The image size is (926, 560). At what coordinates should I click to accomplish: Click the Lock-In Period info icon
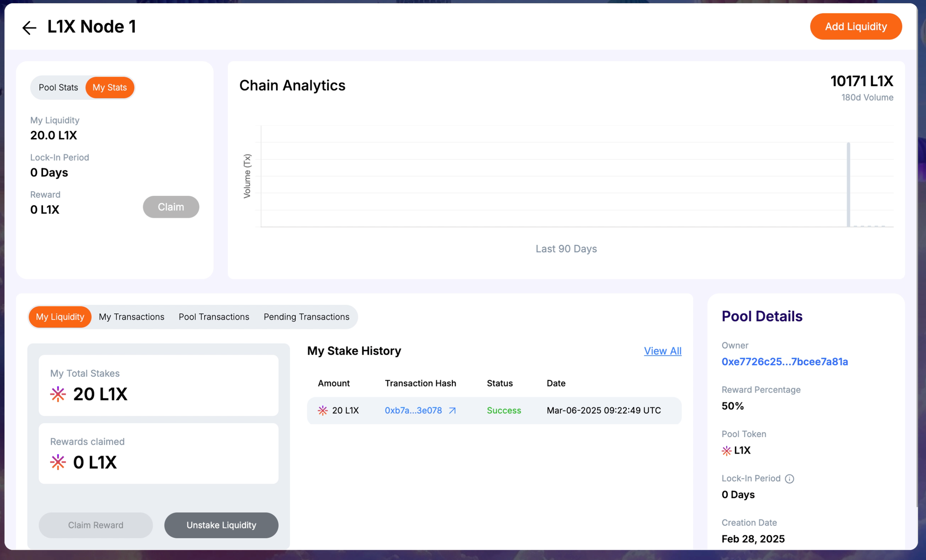point(789,479)
